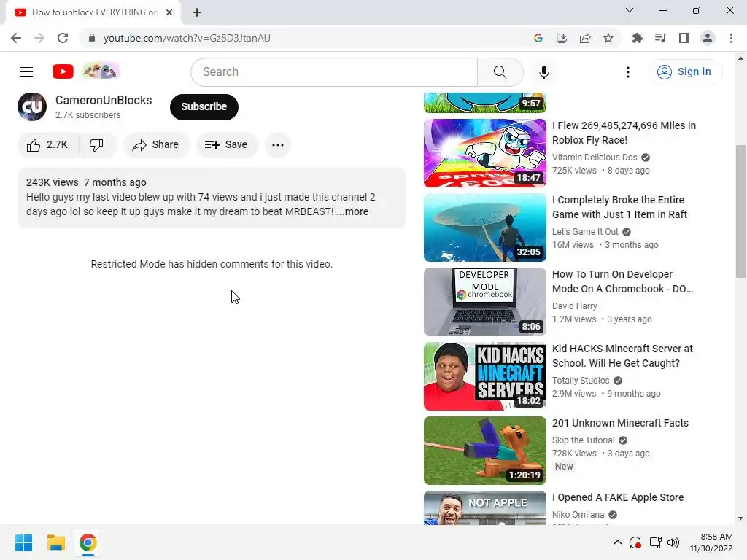This screenshot has height=560, width=747.
Task: Visit Vitamin Delicious Dos channel
Action: tap(595, 157)
